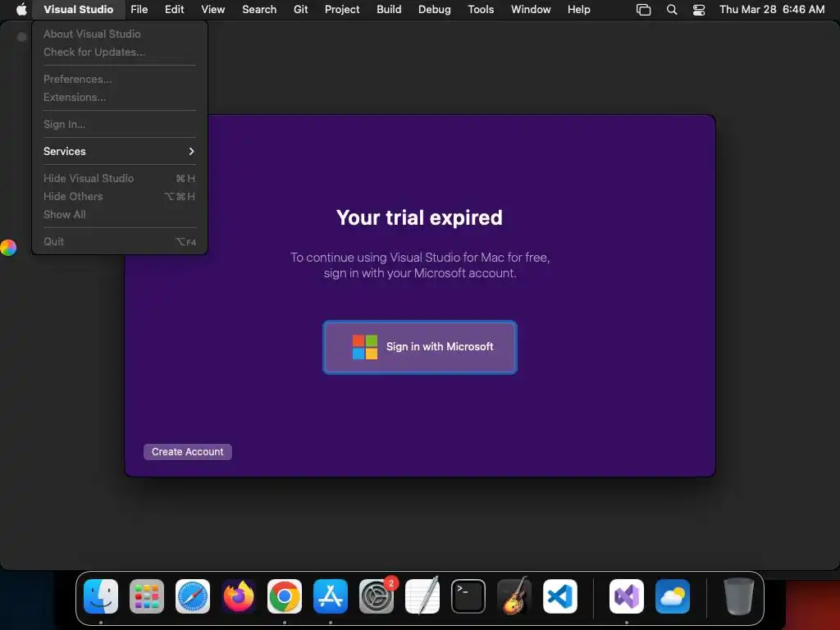Click the colorful circle icon at left edge

(8, 248)
